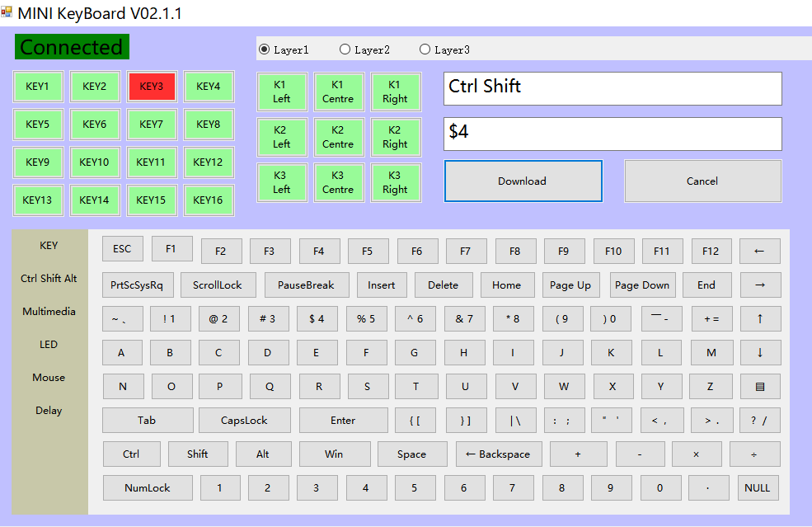Click the Enter key
The height and width of the screenshot is (527, 812).
click(343, 421)
